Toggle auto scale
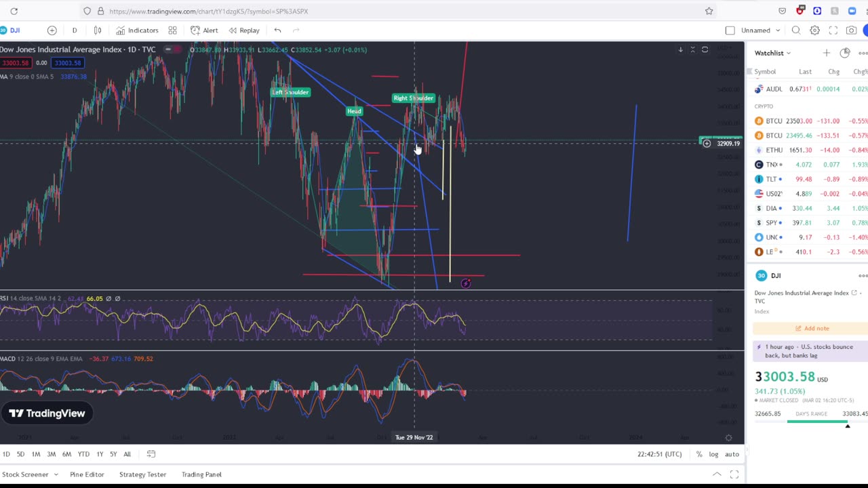 click(x=732, y=454)
